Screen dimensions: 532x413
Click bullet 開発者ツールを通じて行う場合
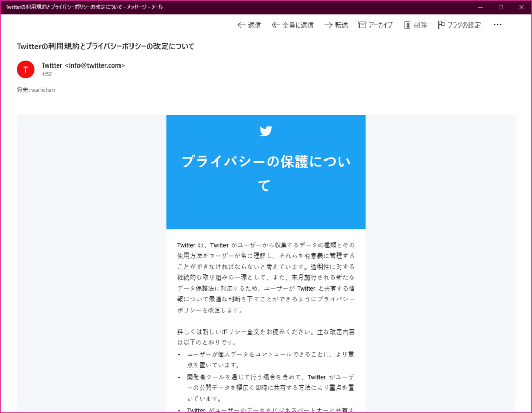(x=270, y=388)
